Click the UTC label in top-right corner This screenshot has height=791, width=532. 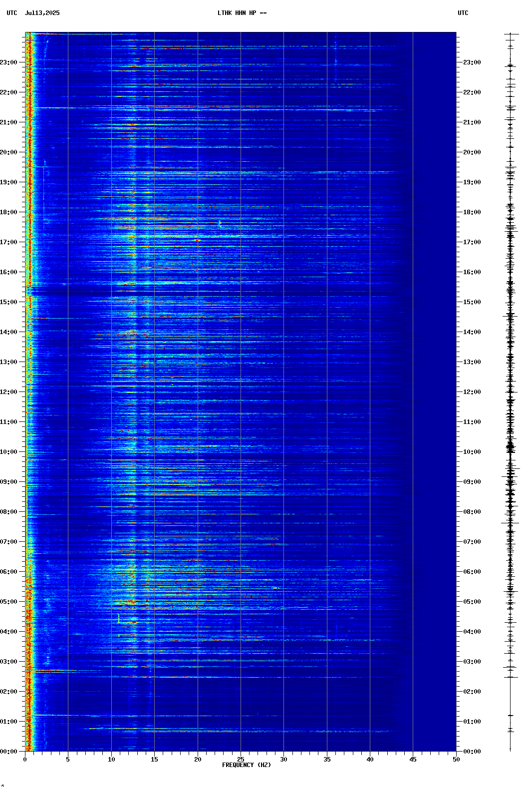463,13
